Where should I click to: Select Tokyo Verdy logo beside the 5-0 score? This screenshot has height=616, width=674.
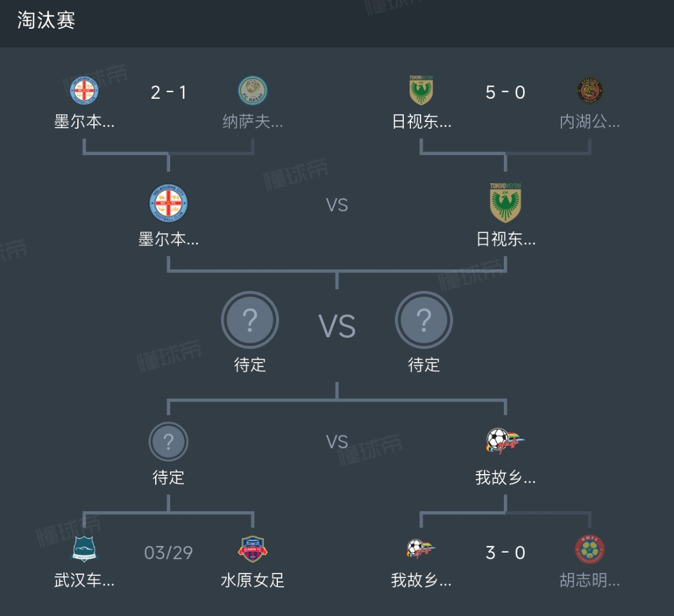coord(421,91)
